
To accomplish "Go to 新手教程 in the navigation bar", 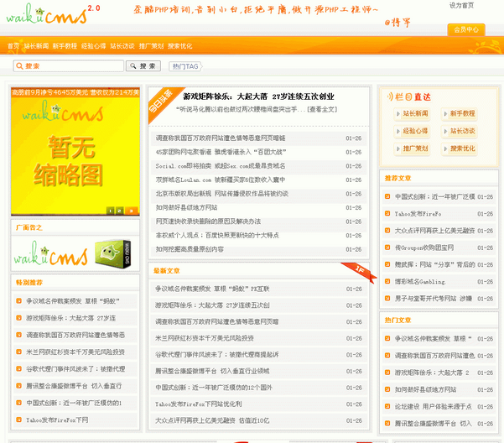I will click(65, 46).
